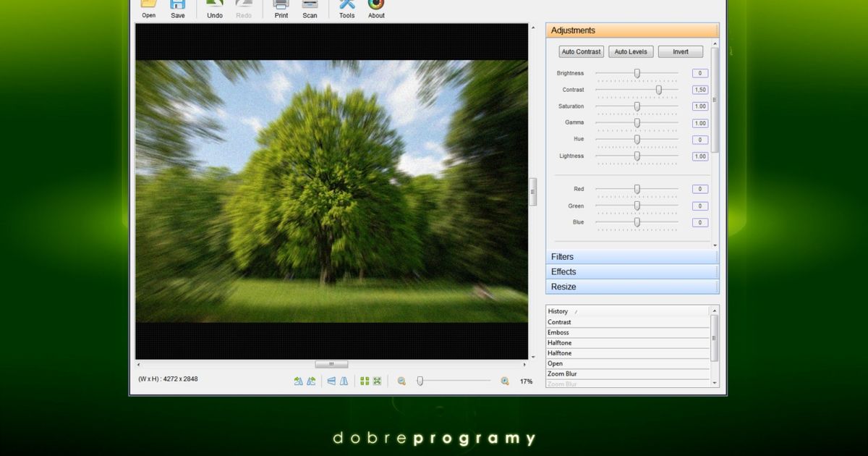Image resolution: width=868 pixels, height=456 pixels.
Task: Click the actual size grid icon
Action: pyautogui.click(x=365, y=381)
